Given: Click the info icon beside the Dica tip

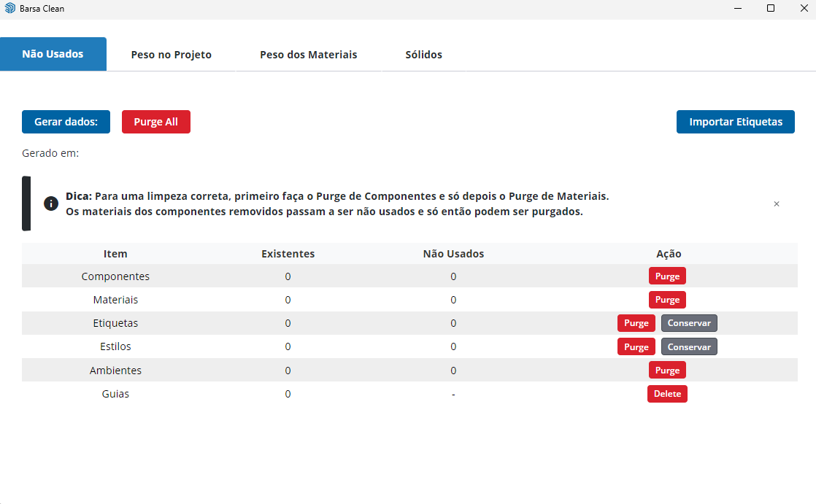Looking at the screenshot, I should coord(51,203).
